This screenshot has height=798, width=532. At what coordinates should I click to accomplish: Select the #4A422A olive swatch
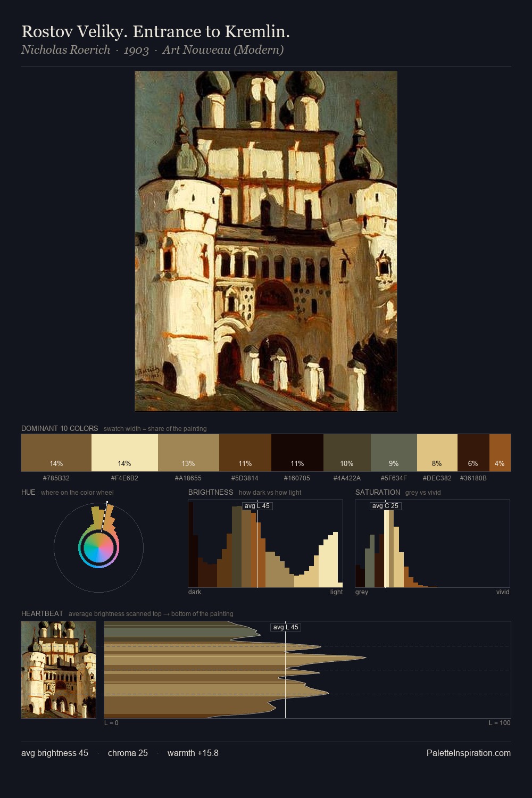pos(347,453)
